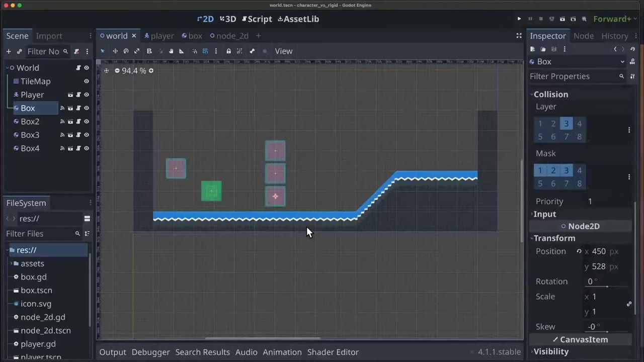The image size is (644, 362).
Task: Run the current scene clapper icon
Action: tap(562, 19)
